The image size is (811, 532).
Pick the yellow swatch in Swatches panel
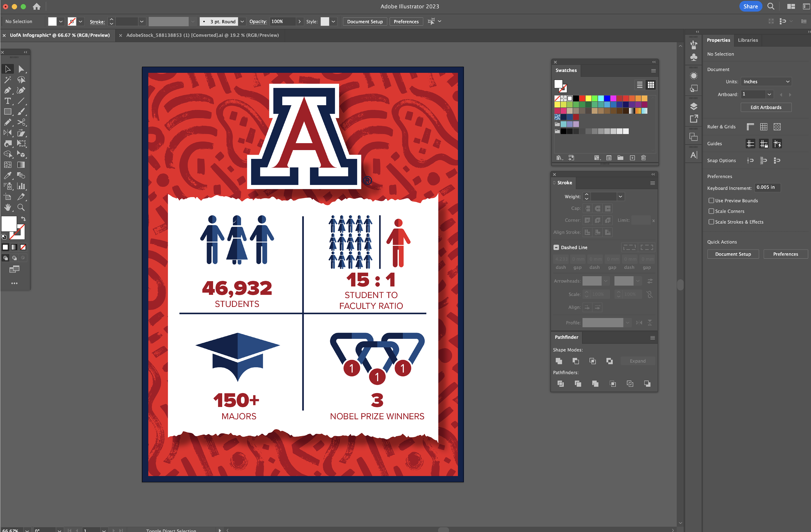click(x=588, y=98)
